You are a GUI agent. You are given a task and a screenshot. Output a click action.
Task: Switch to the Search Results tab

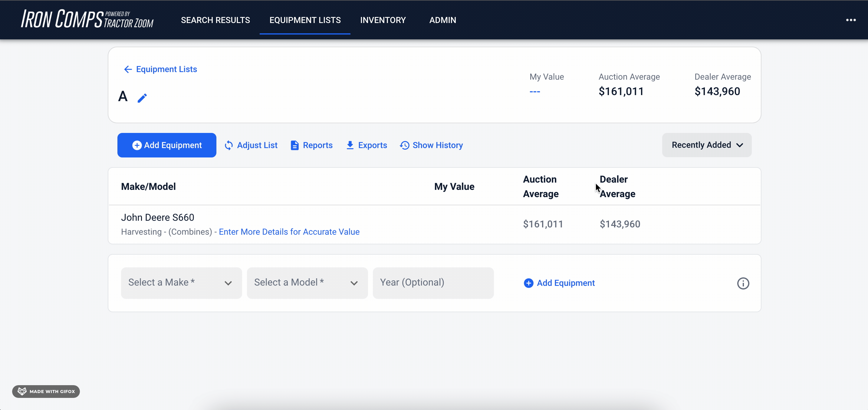point(215,20)
